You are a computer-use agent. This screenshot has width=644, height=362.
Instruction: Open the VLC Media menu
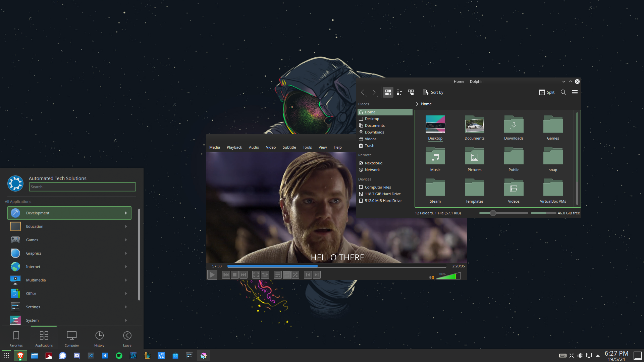(215, 147)
